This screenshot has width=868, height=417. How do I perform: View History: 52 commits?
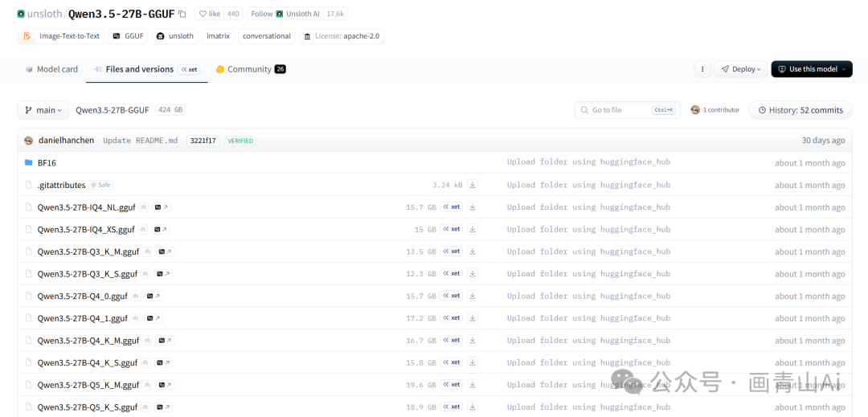coord(800,110)
